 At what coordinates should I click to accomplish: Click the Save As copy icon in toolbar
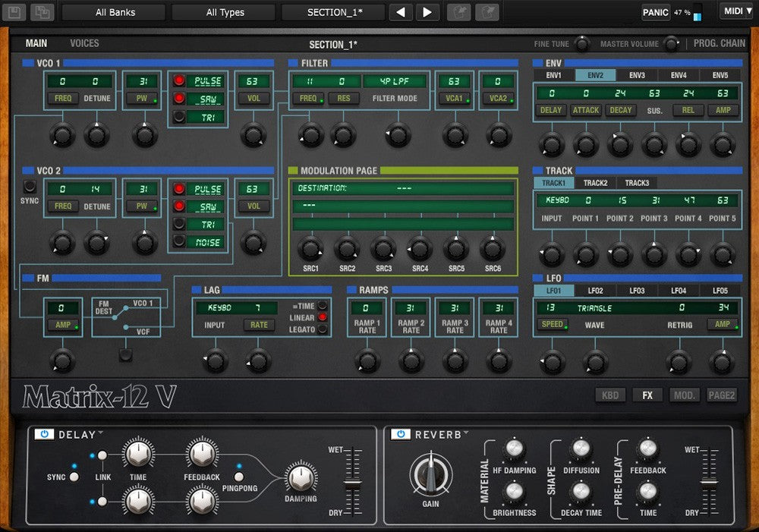click(x=42, y=11)
